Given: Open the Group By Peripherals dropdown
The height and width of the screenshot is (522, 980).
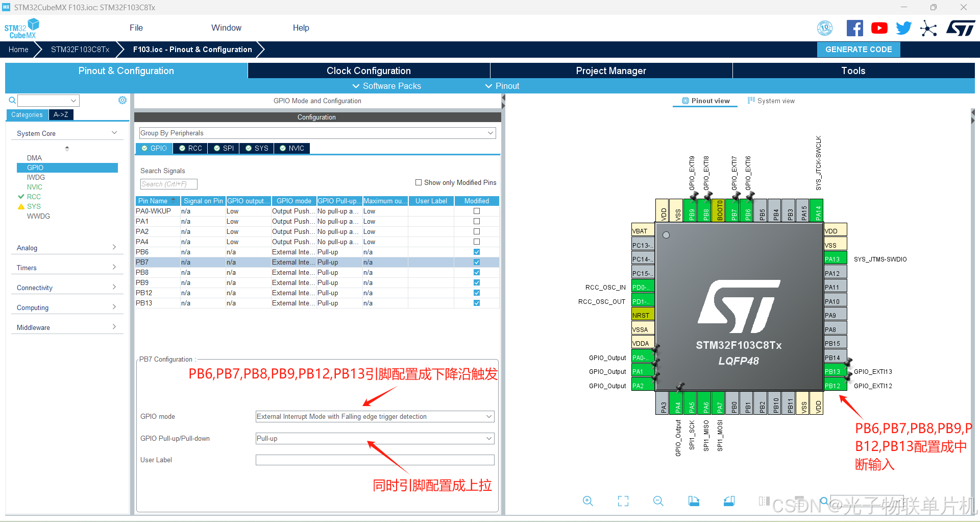Looking at the screenshot, I should (x=317, y=133).
